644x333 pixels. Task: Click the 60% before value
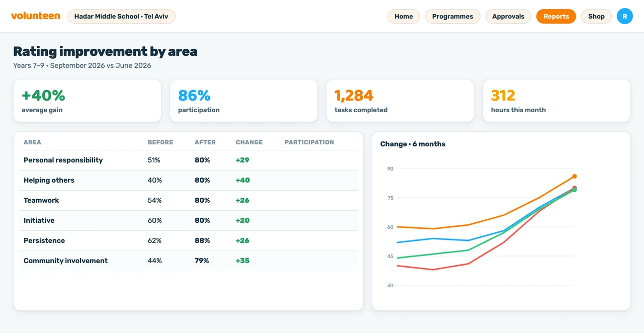(x=154, y=220)
